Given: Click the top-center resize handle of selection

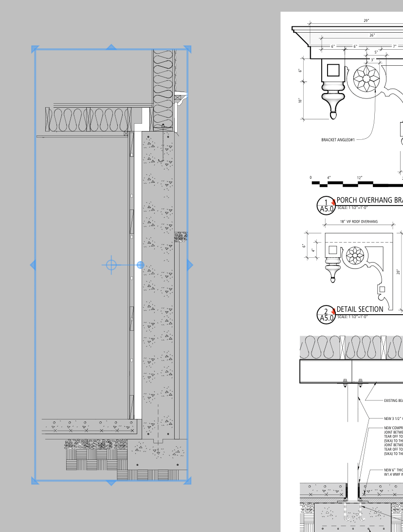Looking at the screenshot, I should (111, 47).
